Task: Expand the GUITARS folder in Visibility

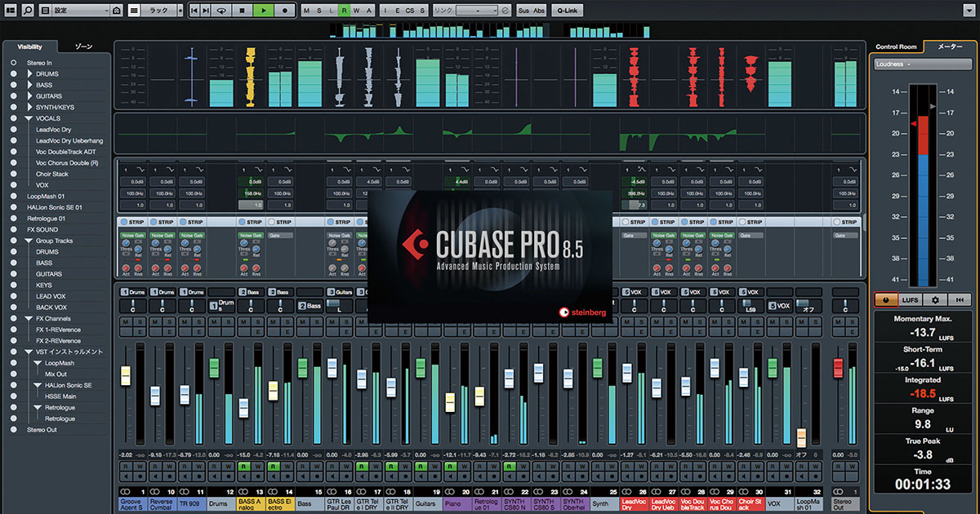Action: coord(30,96)
